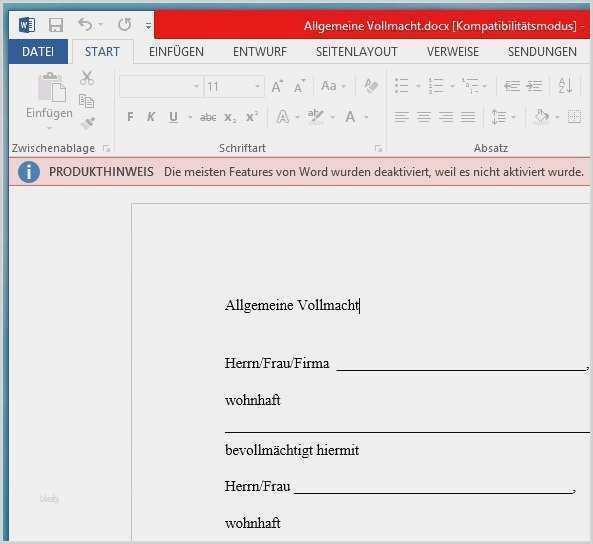This screenshot has width=593, height=544.
Task: Start a bulleted list
Action: [x=402, y=85]
